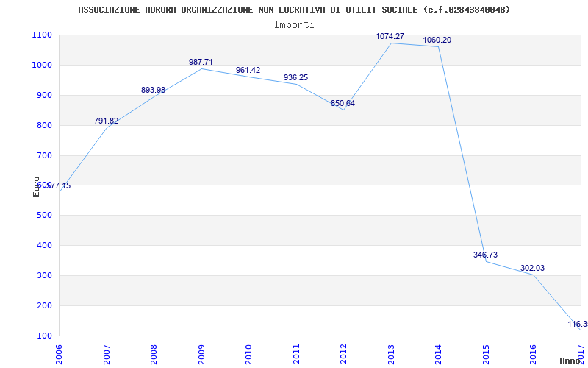Image resolution: width=588 pixels, height=368 pixels.
Task: Click the 200 y-axis tick label
Action: 46,305
